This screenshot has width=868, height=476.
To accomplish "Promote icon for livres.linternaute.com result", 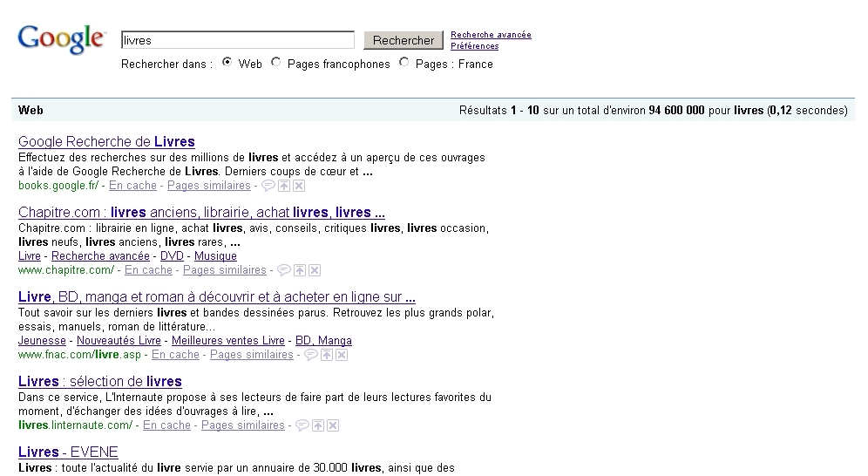I will pos(318,425).
